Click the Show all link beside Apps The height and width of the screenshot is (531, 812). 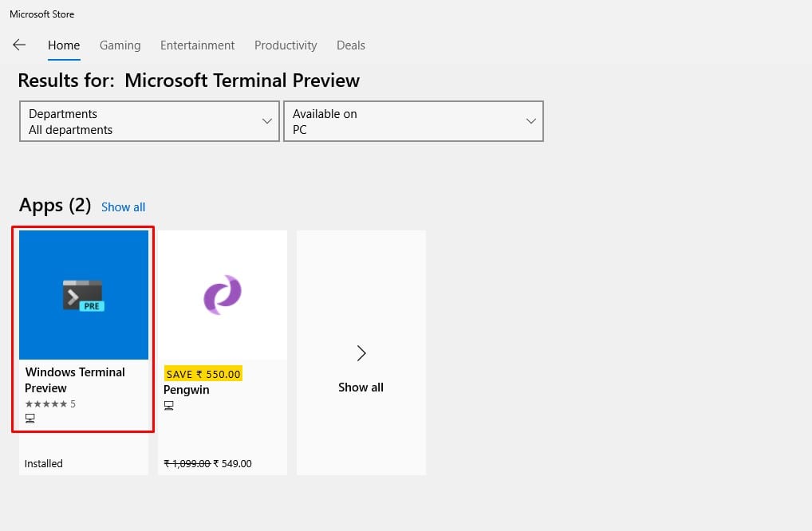click(x=124, y=207)
